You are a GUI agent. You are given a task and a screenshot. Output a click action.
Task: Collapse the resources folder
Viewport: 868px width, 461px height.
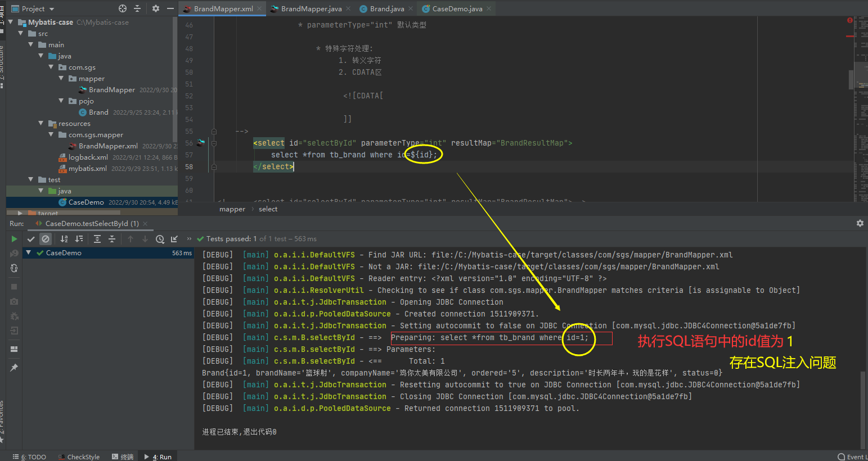(x=41, y=123)
